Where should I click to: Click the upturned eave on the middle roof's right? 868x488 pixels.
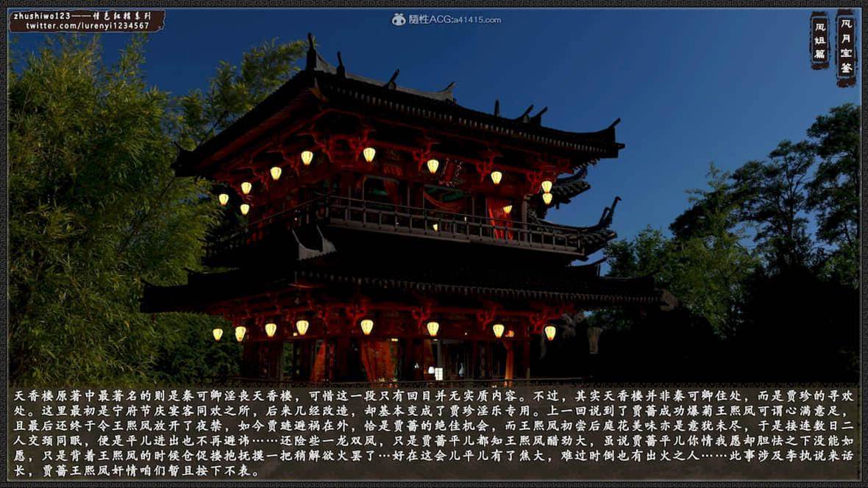pyautogui.click(x=609, y=212)
